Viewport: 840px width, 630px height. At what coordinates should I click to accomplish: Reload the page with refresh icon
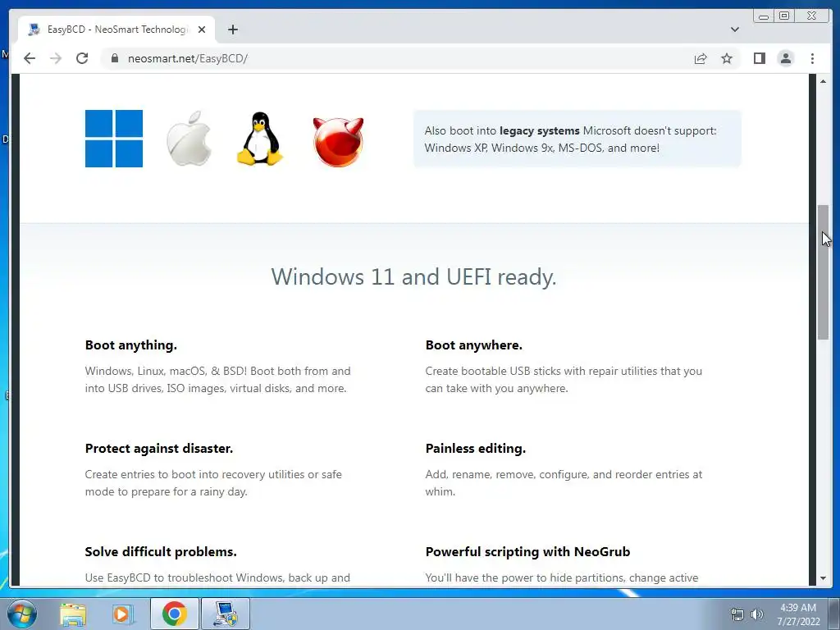tap(82, 58)
